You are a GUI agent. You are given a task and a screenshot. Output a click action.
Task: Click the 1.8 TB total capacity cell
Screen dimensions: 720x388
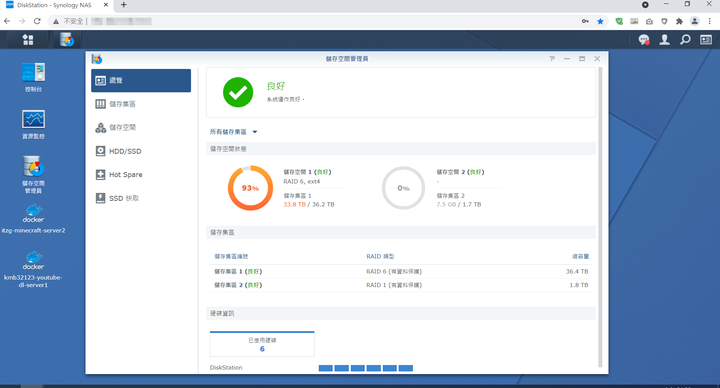[x=579, y=285]
